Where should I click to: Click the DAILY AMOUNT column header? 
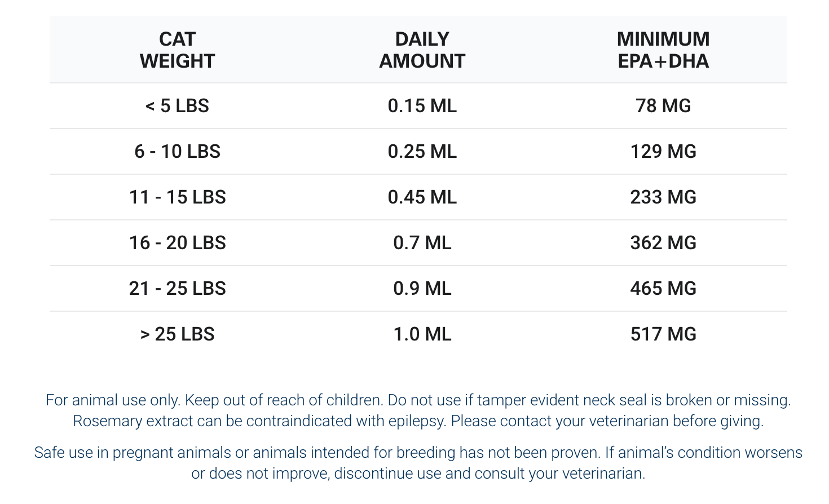click(x=422, y=50)
